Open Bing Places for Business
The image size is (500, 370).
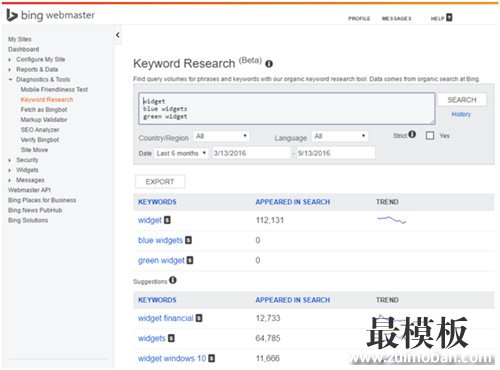coord(42,200)
